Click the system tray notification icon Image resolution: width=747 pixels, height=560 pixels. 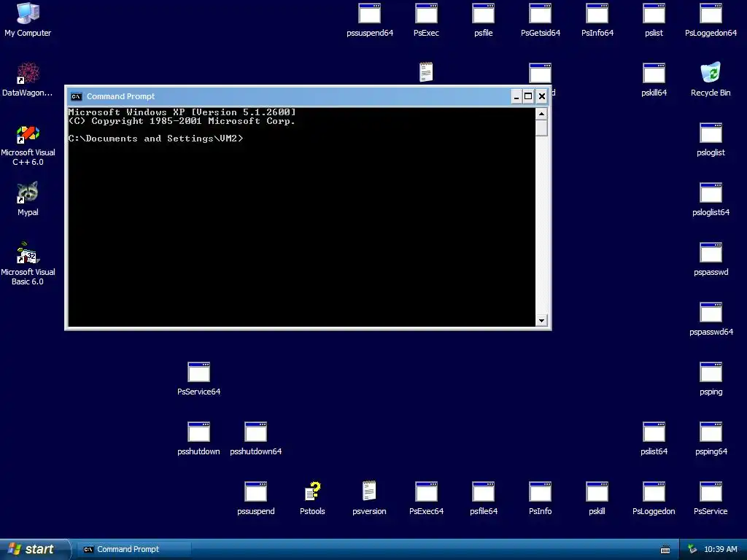pyautogui.click(x=692, y=550)
